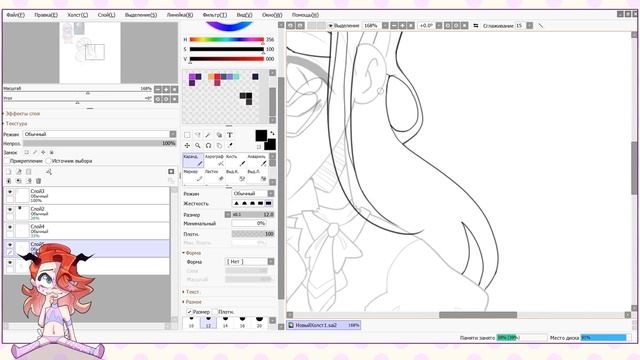Swap foreground and background colors
Image resolution: width=640 pixels, height=360 pixels.
(x=272, y=133)
